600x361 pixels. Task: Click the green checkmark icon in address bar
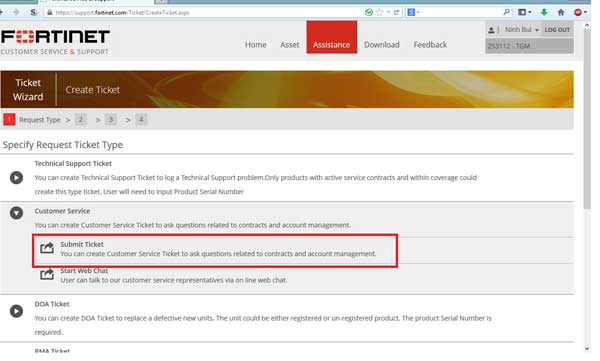pyautogui.click(x=369, y=12)
